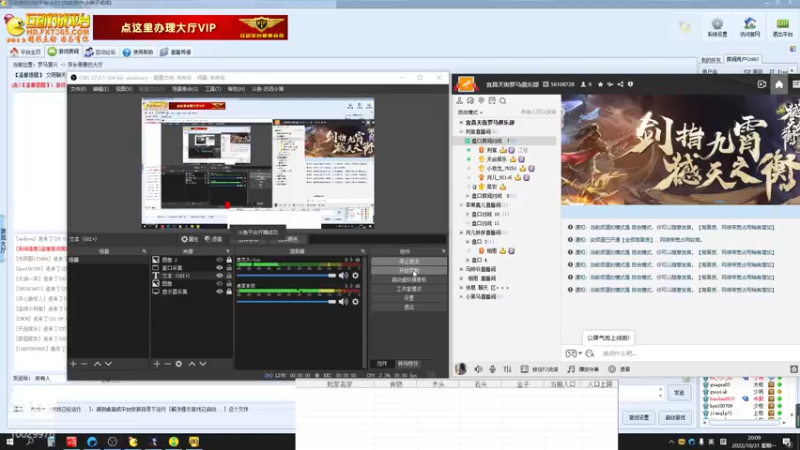Open Mic/Aux audio settings gear in mixer
This screenshot has width=800, height=450.
coord(355,276)
